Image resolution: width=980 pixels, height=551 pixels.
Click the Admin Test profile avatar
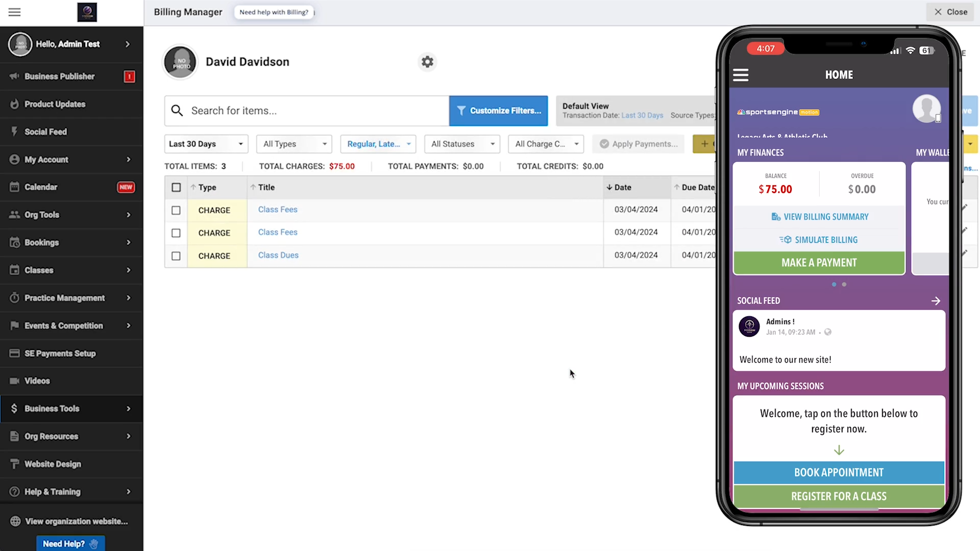(x=20, y=44)
